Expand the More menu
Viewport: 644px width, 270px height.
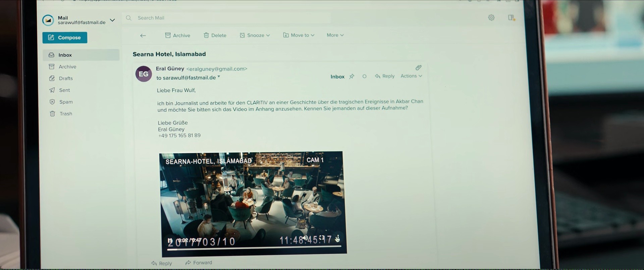coord(335,35)
